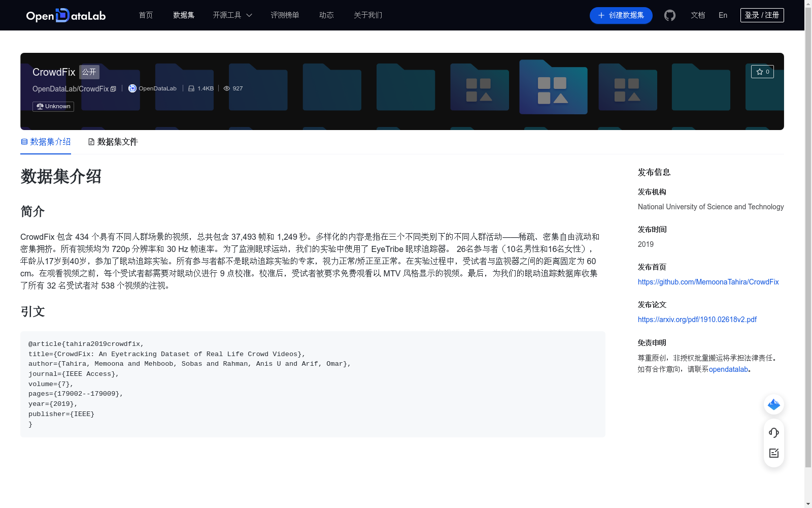Select the 数据集介绍 tab
The height and width of the screenshot is (508, 812).
(46, 142)
